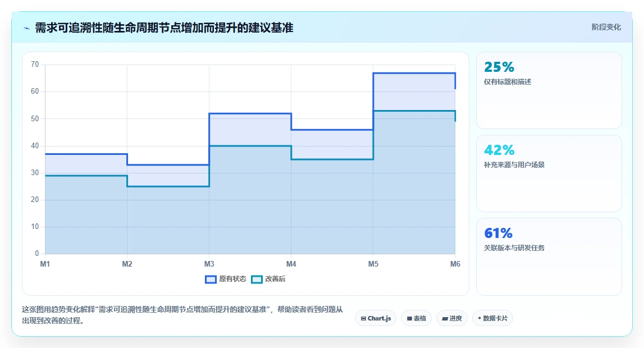This screenshot has height=348, width=644.
Task: Click the 原有状态 line step at 67
Action: (414, 73)
